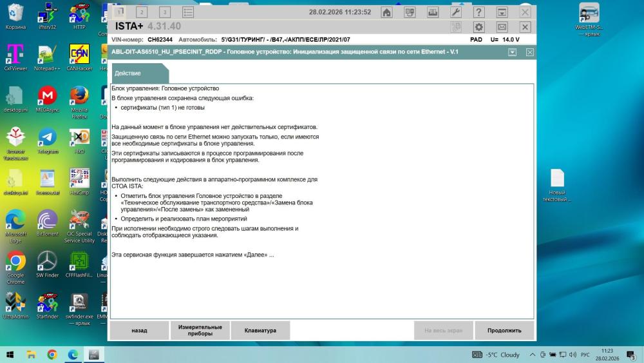
Task: Click the назад button
Action: (x=139, y=331)
